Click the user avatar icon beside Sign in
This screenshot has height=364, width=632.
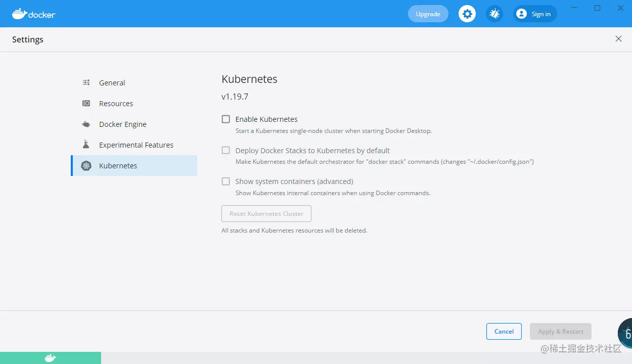(521, 14)
